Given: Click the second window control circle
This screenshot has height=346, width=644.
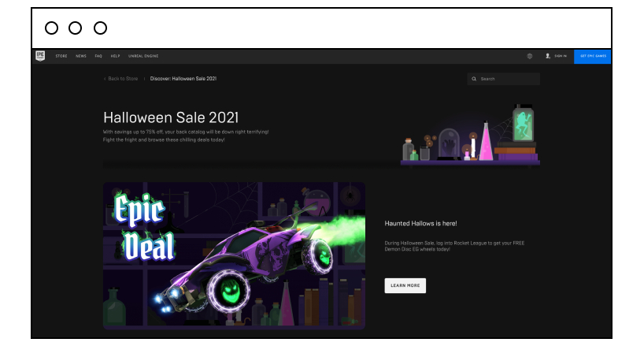Looking at the screenshot, I should click(75, 28).
